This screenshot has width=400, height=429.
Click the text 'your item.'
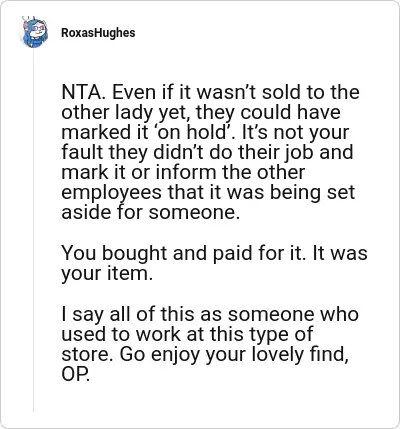click(x=107, y=273)
